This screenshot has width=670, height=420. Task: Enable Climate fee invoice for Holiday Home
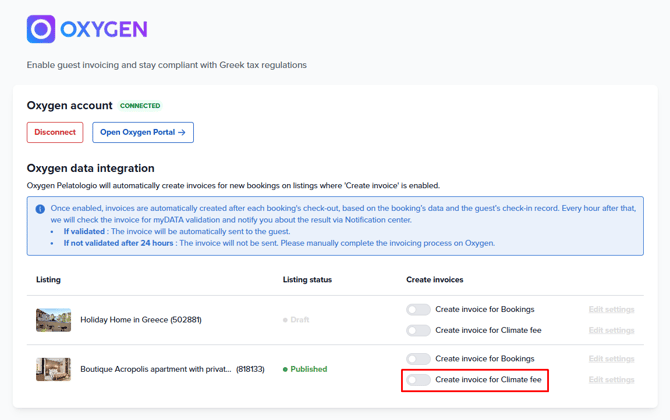tap(418, 330)
